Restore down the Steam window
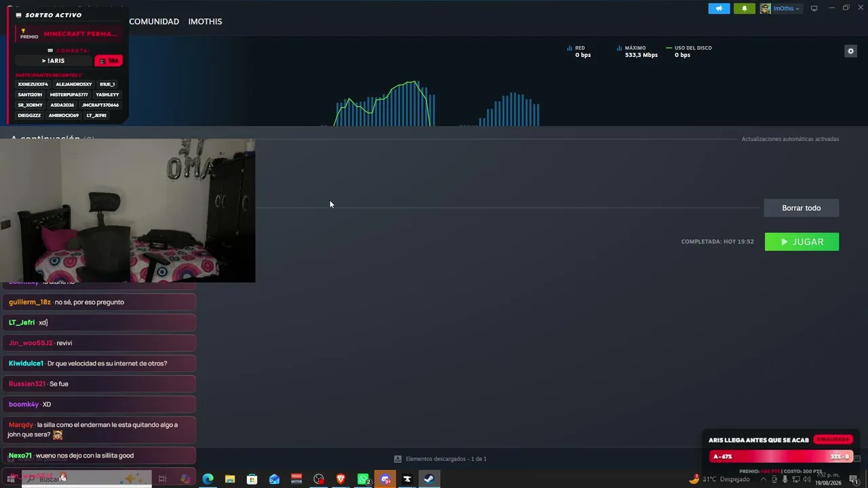The width and height of the screenshot is (868, 488). click(846, 7)
